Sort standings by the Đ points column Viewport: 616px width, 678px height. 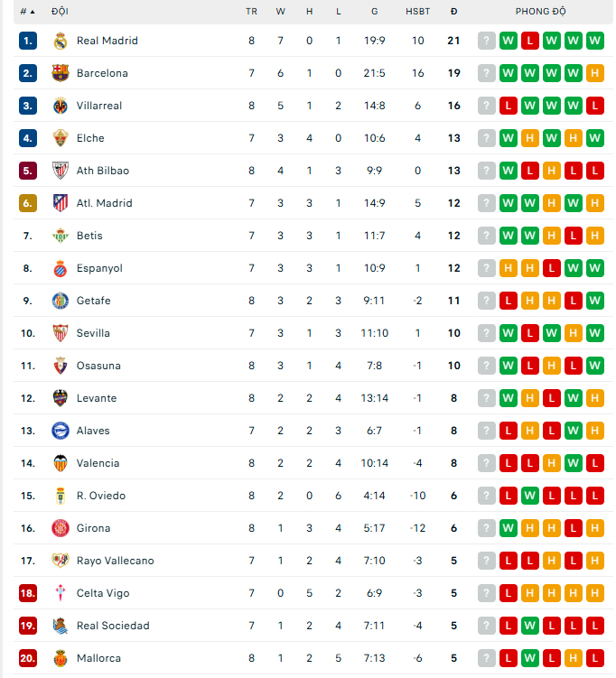453,12
